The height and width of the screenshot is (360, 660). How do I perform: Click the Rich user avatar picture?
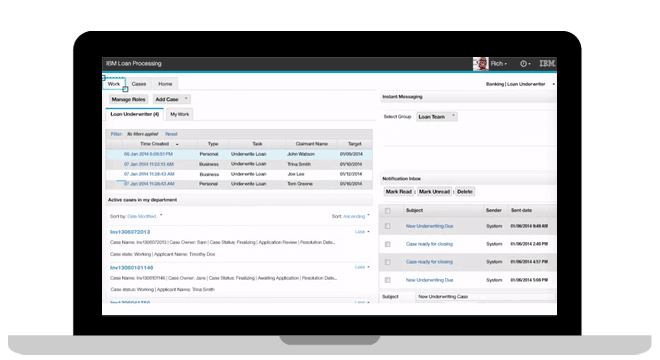click(480, 64)
